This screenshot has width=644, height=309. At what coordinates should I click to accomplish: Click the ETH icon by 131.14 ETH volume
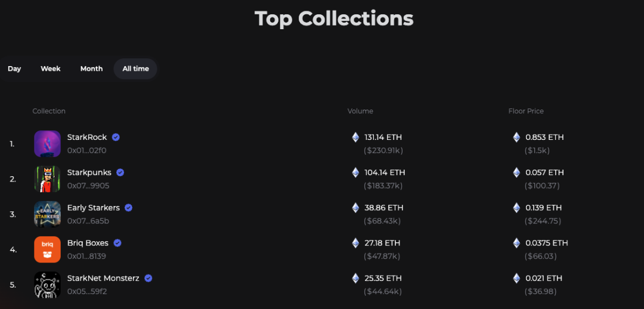355,138
